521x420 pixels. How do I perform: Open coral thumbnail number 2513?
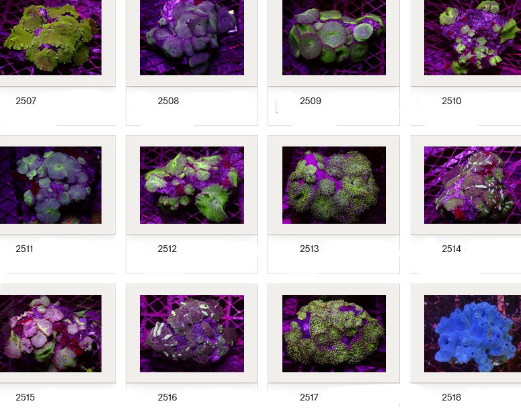pyautogui.click(x=334, y=185)
